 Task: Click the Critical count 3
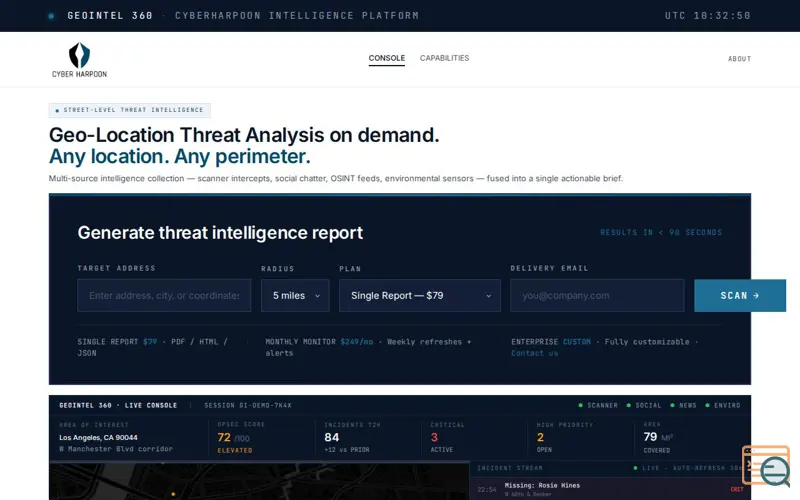434,437
